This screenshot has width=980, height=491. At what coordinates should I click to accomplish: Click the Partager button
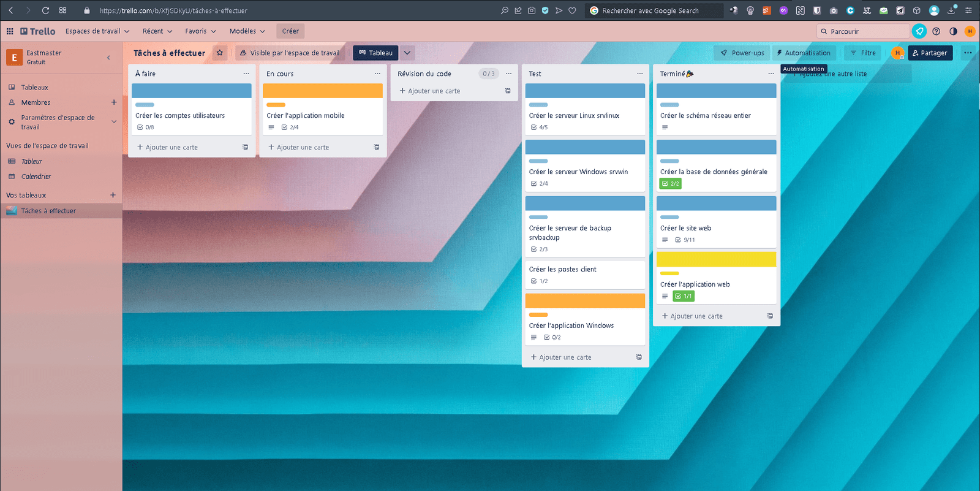pos(930,53)
